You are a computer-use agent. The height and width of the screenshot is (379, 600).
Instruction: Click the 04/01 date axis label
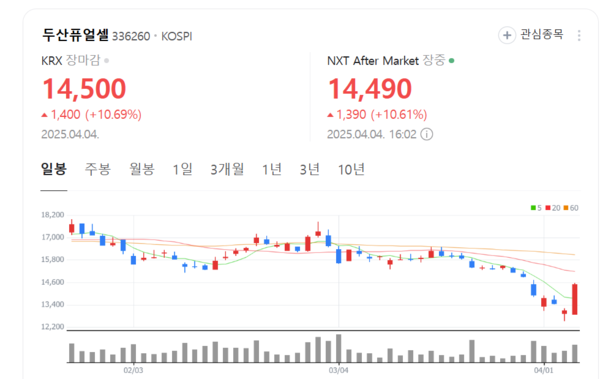(x=544, y=370)
